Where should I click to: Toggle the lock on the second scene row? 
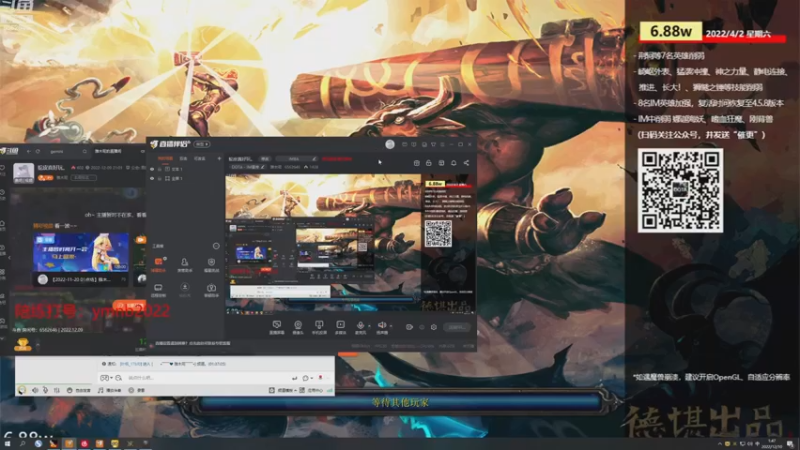click(x=160, y=179)
